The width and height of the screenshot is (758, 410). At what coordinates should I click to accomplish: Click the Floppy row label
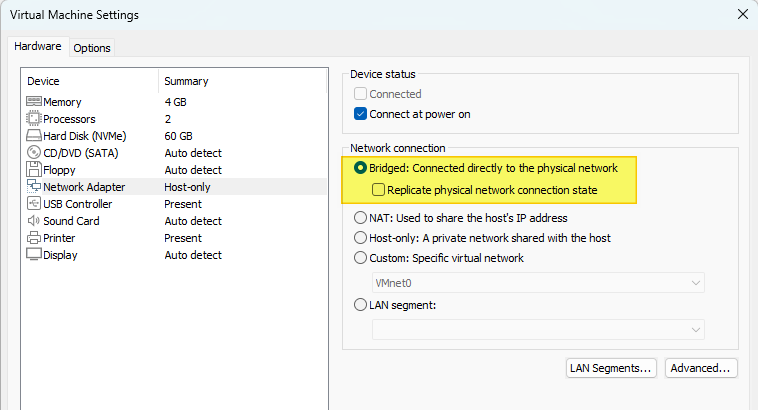[59, 170]
